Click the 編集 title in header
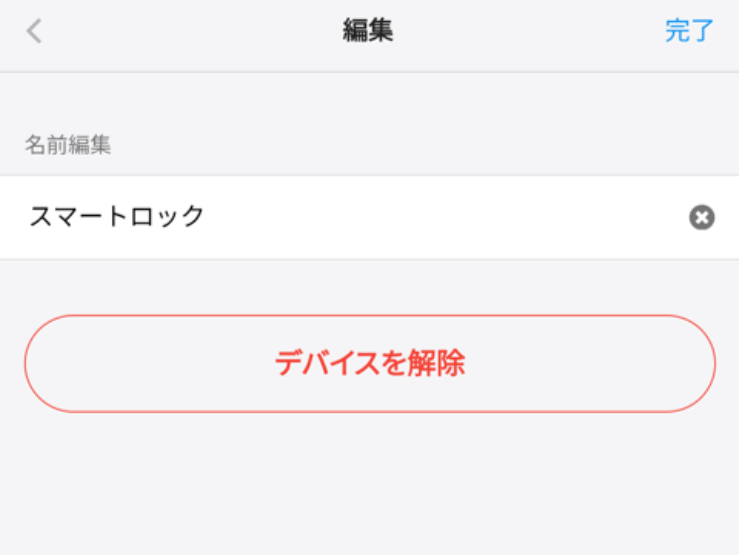This screenshot has width=744, height=555. (368, 31)
